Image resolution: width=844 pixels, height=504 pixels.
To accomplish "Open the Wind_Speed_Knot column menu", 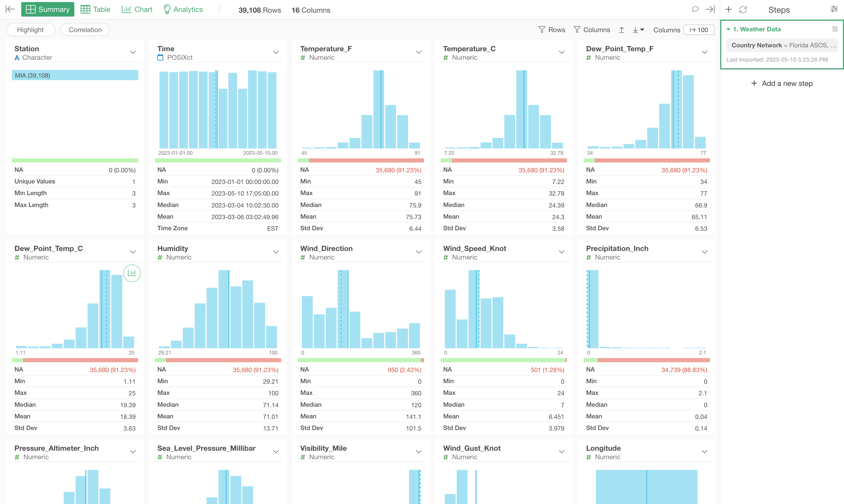I will tap(562, 252).
